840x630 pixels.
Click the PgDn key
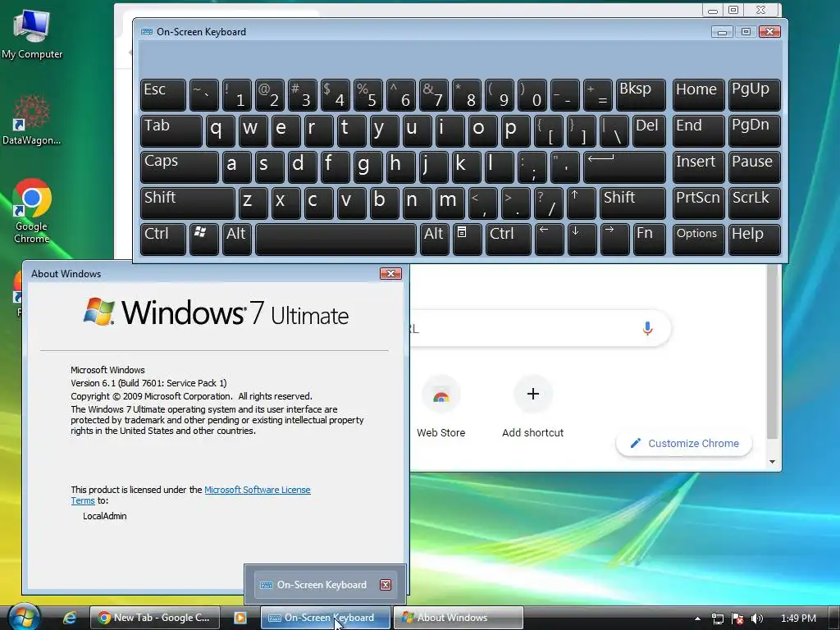755,130
